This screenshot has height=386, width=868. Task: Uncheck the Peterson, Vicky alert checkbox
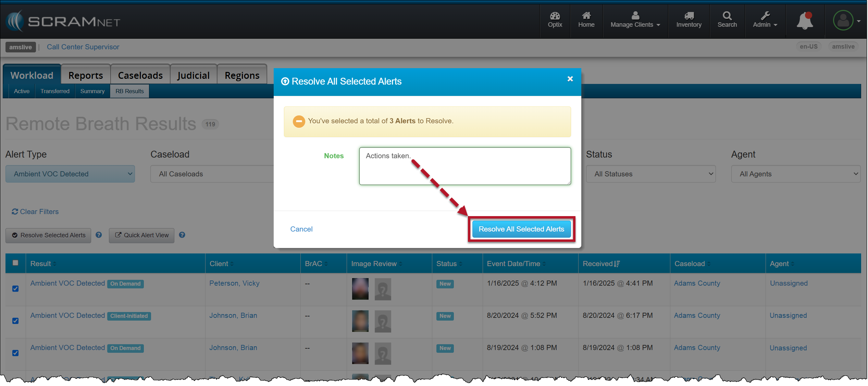point(15,288)
